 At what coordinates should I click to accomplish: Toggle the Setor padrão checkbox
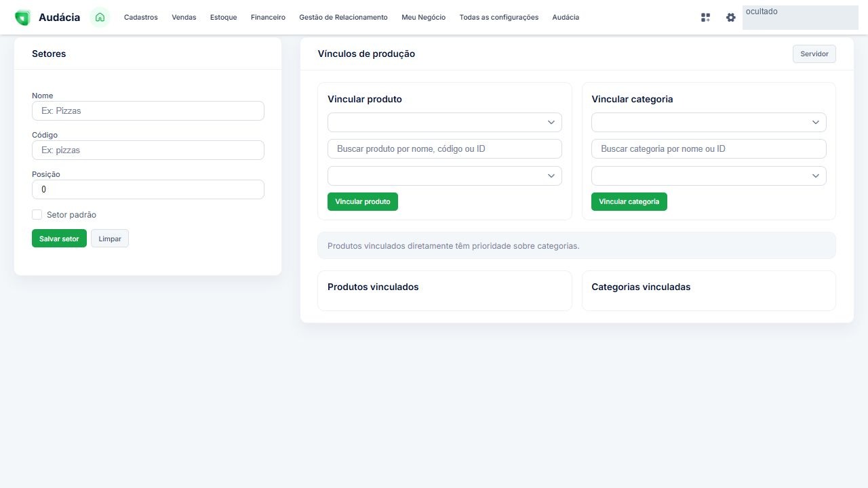[x=37, y=215]
